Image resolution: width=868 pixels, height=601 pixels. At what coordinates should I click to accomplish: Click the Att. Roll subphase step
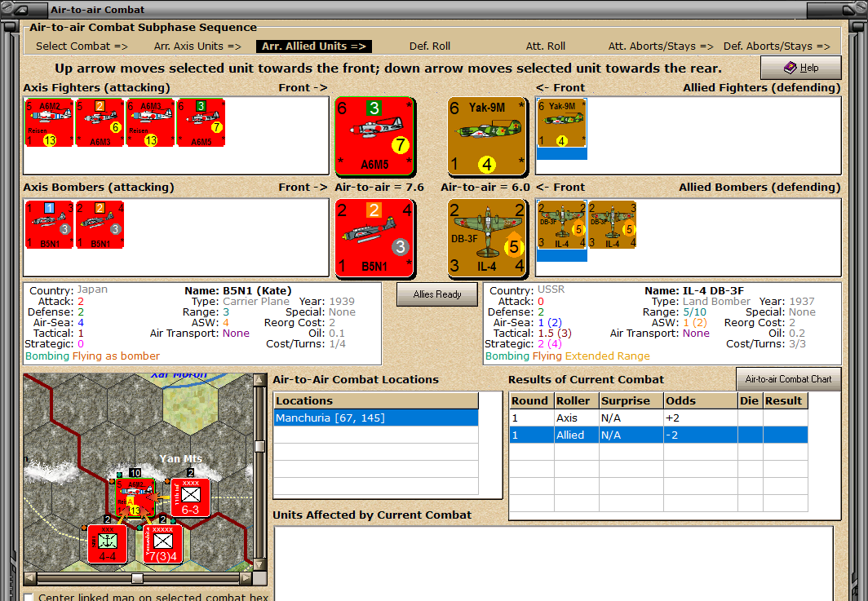click(x=545, y=46)
